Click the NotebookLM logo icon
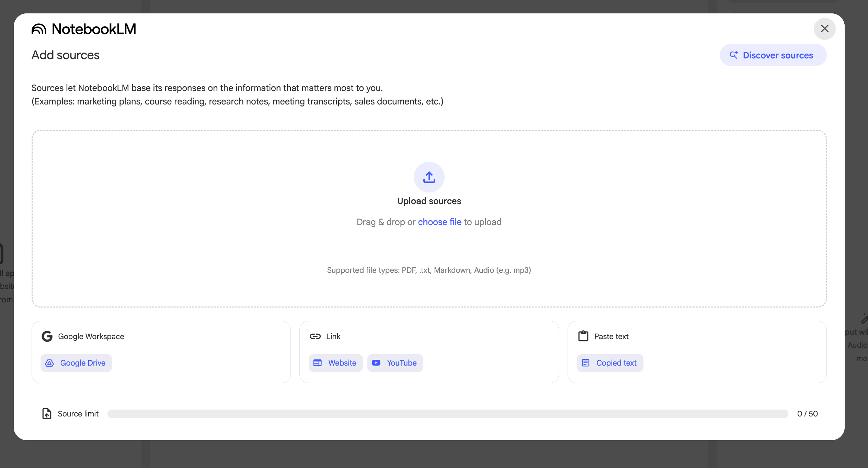This screenshot has height=468, width=868. (x=39, y=29)
